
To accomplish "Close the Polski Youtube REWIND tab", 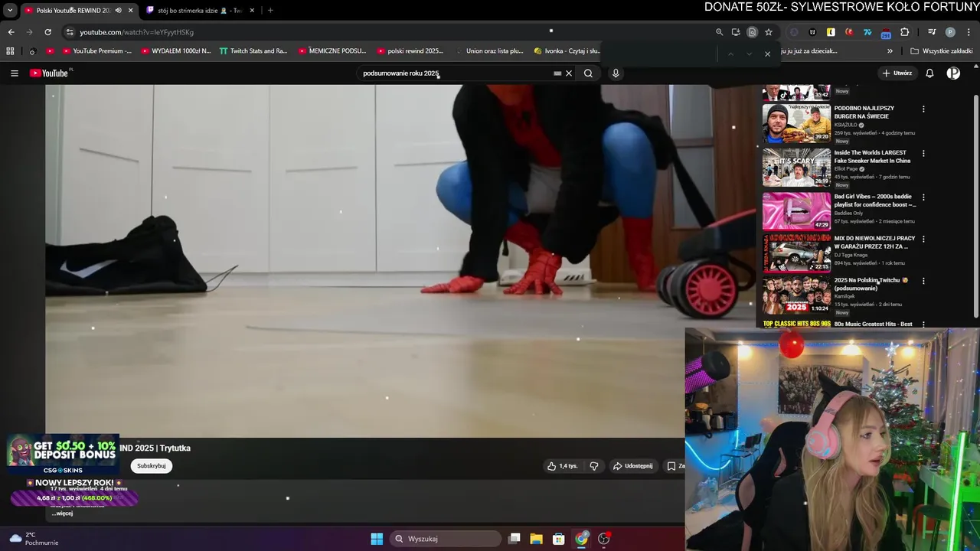I will click(130, 10).
